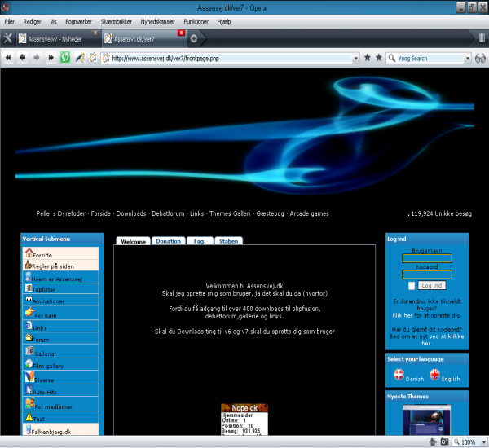This screenshot has width=489, height=448.
Task: Open the panels wrench icon
Action: 8,38
